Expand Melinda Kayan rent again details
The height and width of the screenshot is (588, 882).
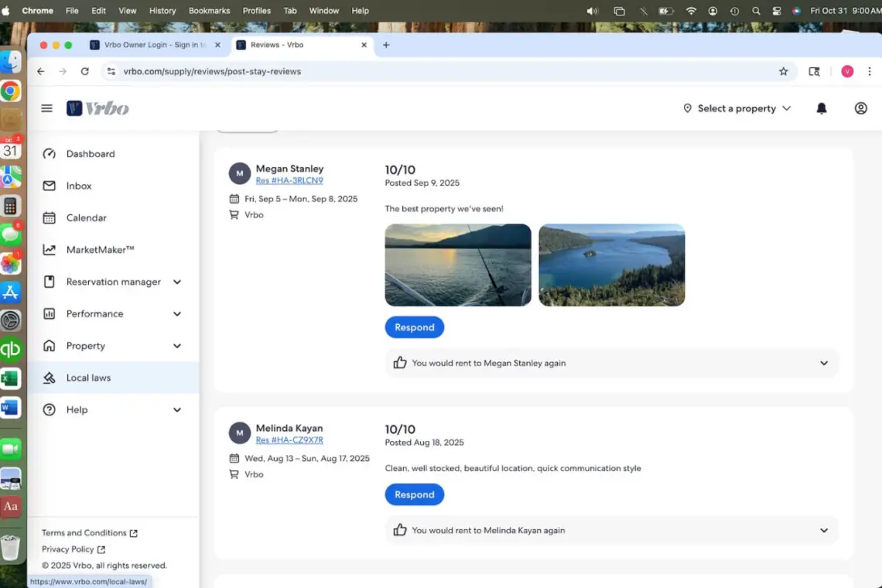point(823,531)
